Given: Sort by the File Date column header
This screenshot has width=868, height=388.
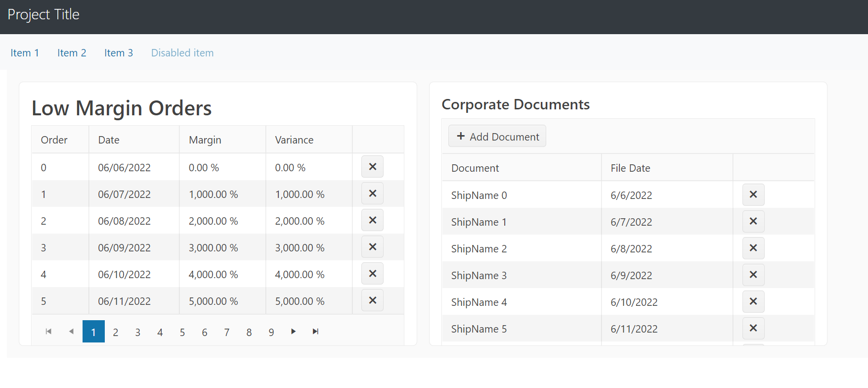Looking at the screenshot, I should pyautogui.click(x=630, y=168).
